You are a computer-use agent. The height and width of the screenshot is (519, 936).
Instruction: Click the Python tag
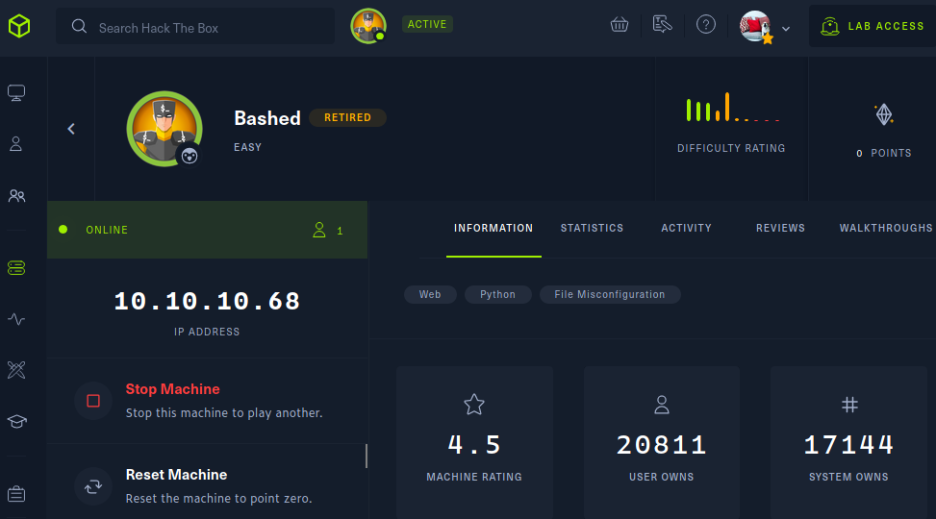coord(498,294)
